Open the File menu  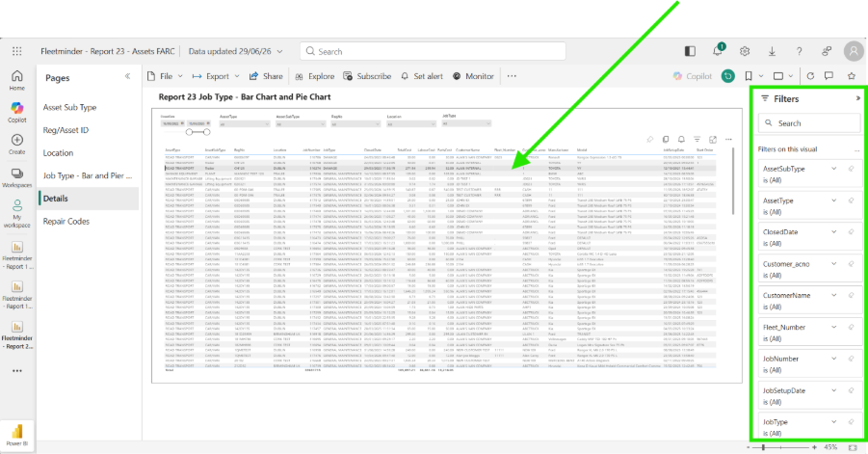165,76
